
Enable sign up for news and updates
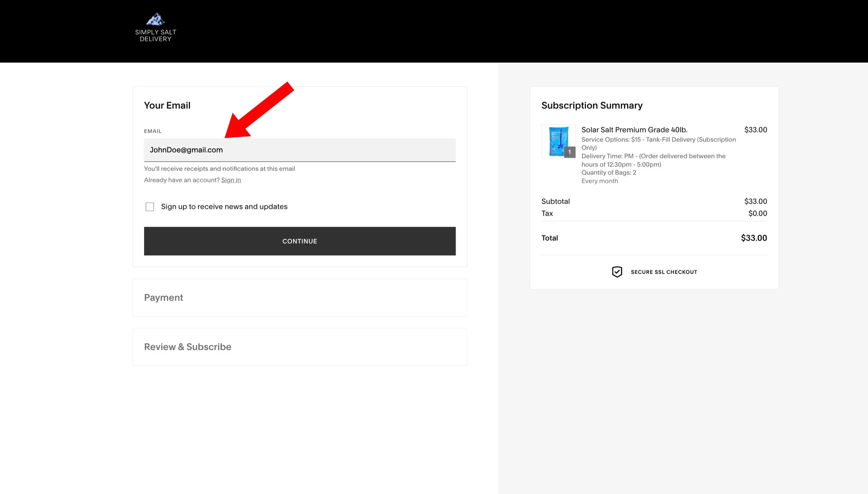150,206
